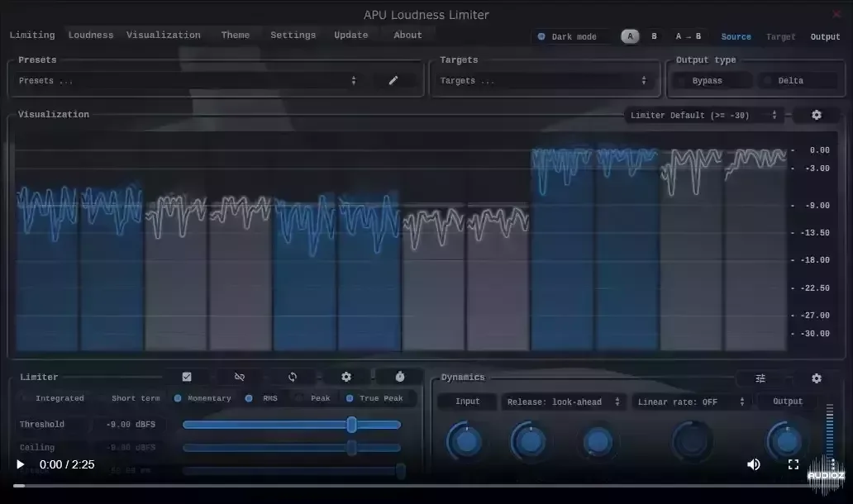Click the 0.00 scale label

point(819,150)
